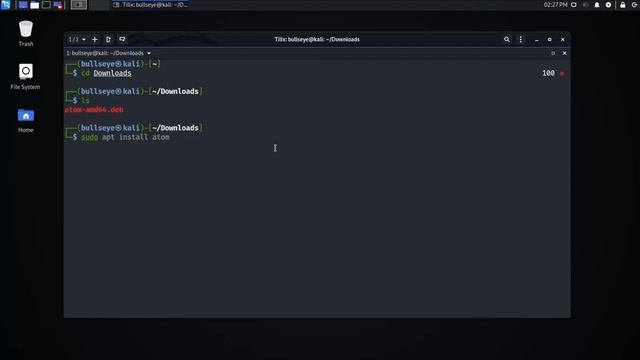This screenshot has height=360, width=640.
Task: Close the terminal pane with its X button
Action: point(564,53)
